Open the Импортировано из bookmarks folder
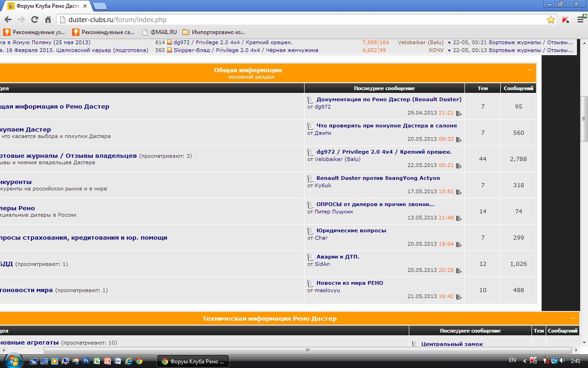The width and height of the screenshot is (588, 368). tap(214, 32)
